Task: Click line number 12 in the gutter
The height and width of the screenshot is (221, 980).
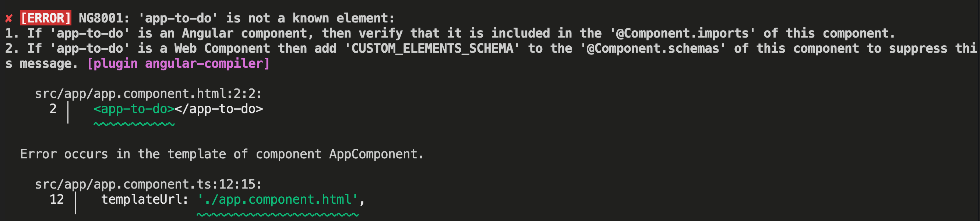Action: (57, 200)
